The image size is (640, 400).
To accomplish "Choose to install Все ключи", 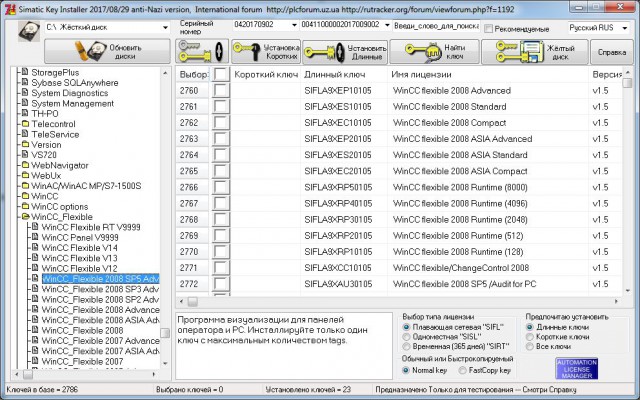I will [x=530, y=347].
